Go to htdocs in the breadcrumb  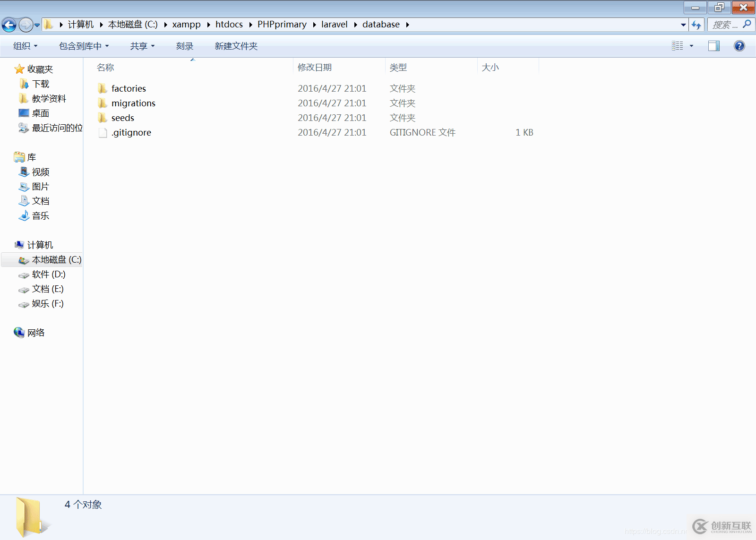(x=229, y=25)
